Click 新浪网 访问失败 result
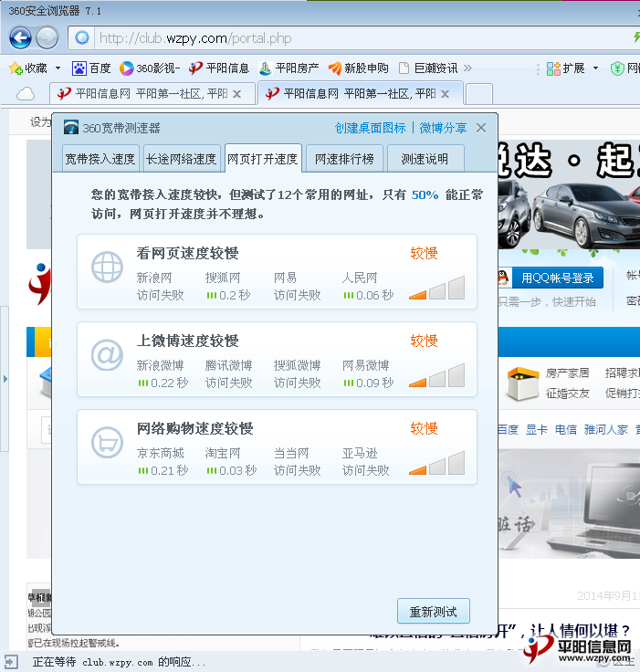The image size is (640, 672). (160, 287)
